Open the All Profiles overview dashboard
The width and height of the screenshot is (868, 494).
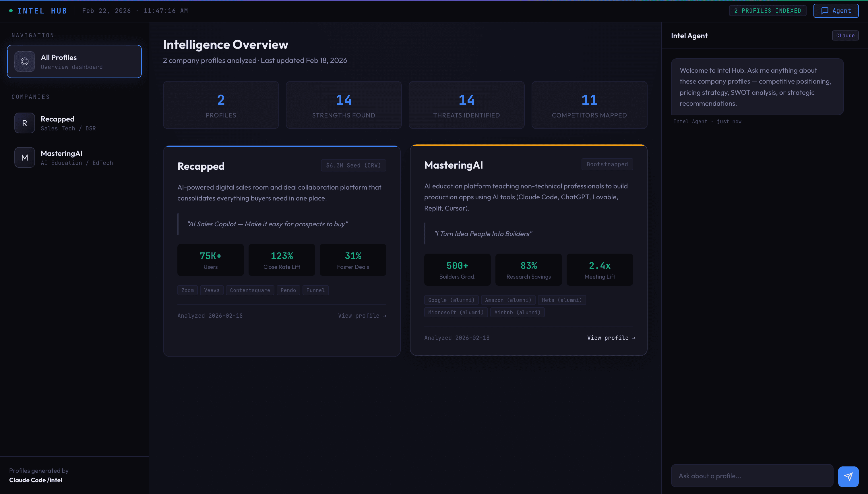(74, 61)
